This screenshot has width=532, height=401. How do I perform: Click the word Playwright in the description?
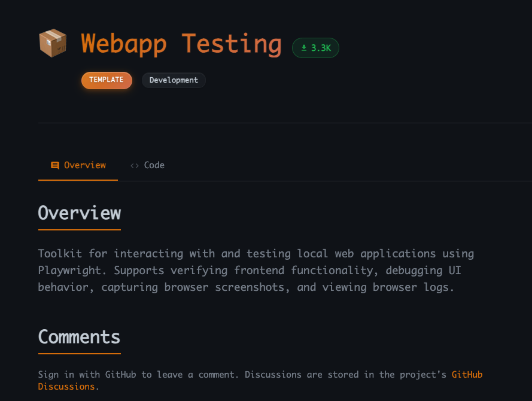[67, 270]
